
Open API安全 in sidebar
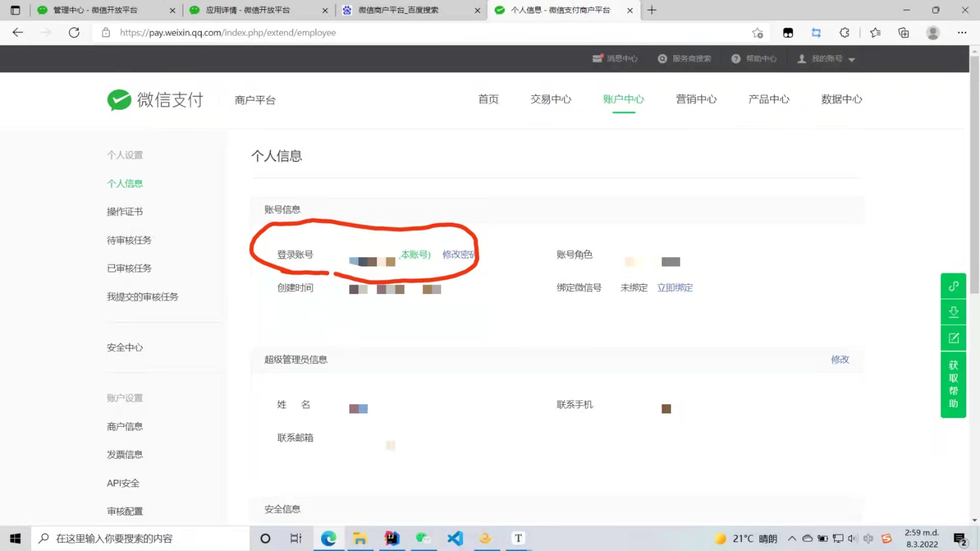[x=123, y=483]
